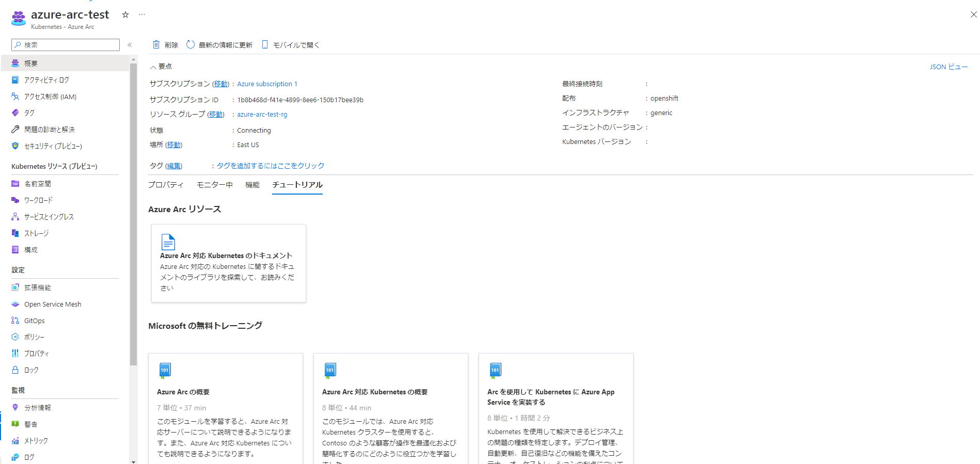Collapse the 要点 essentials section
Image resolution: width=980 pixels, height=464 pixels.
click(x=161, y=67)
